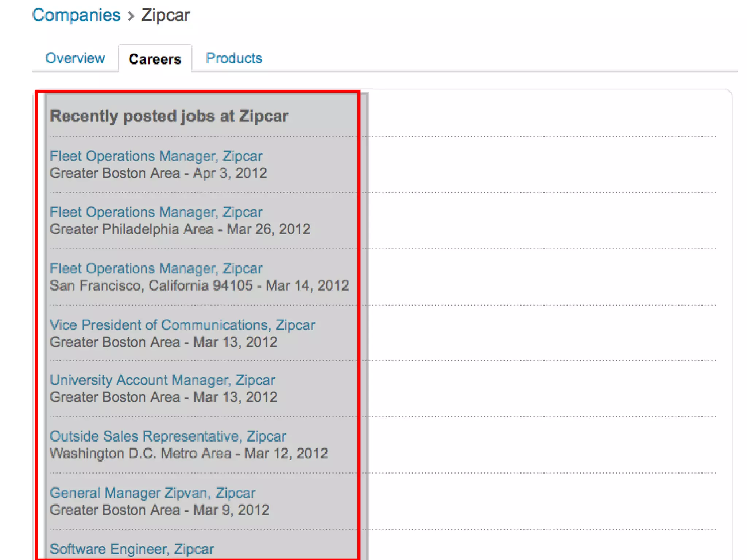Screen dimensions: 747x560
Task: Click the Companies breadcrumb link
Action: coord(76,15)
